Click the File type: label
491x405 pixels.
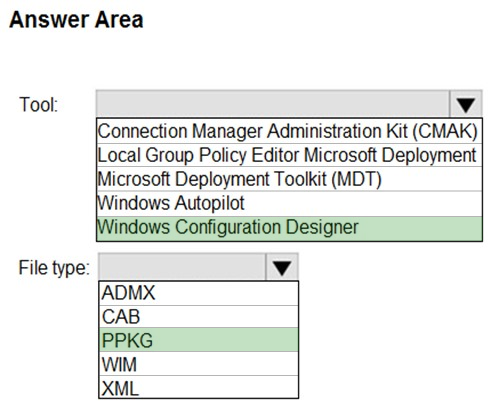tap(54, 268)
